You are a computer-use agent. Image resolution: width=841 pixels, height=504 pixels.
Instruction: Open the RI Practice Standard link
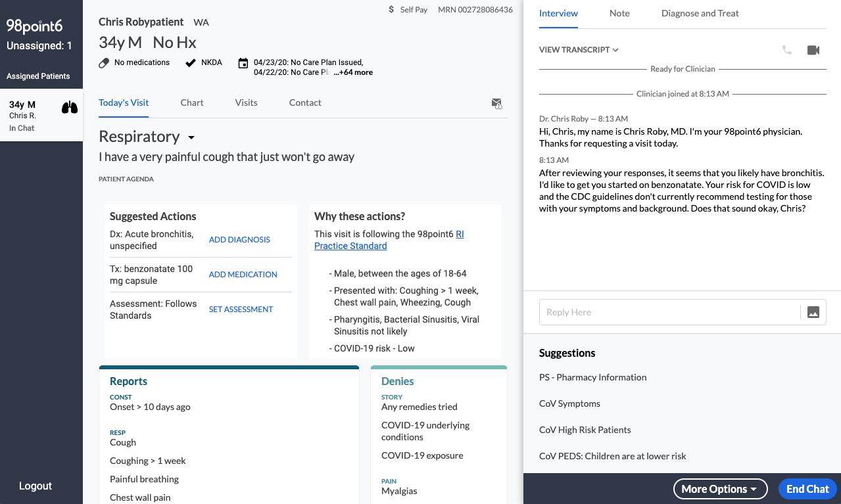pos(389,240)
